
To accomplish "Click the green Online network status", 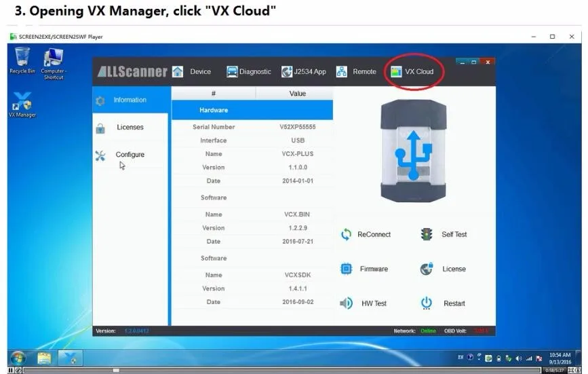I will [x=428, y=331].
